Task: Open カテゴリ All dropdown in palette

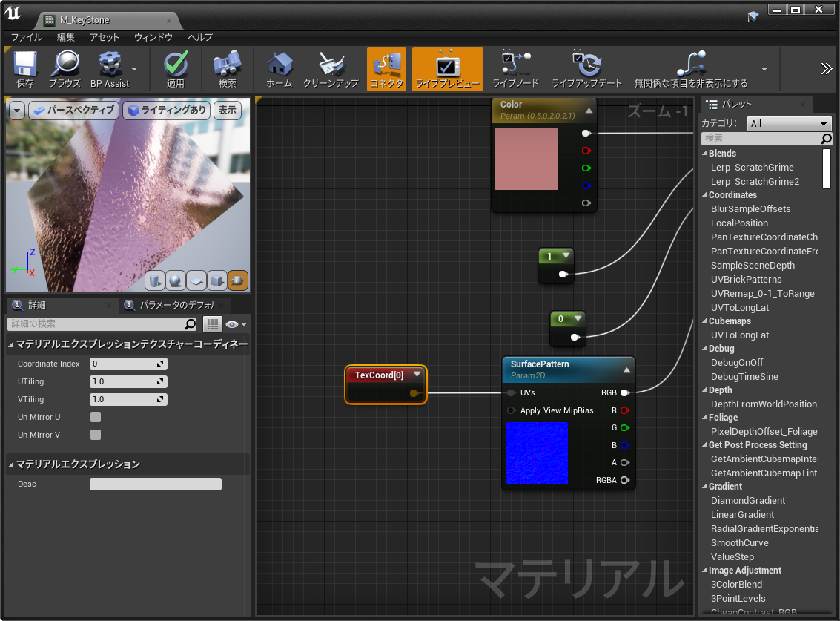Action: pos(789,123)
